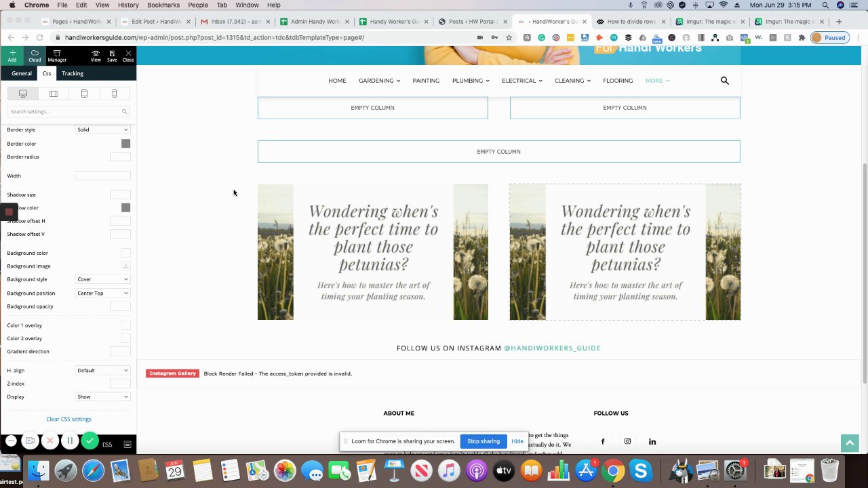Switch to the General tab
The width and height of the screenshot is (868, 488).
[x=22, y=73]
